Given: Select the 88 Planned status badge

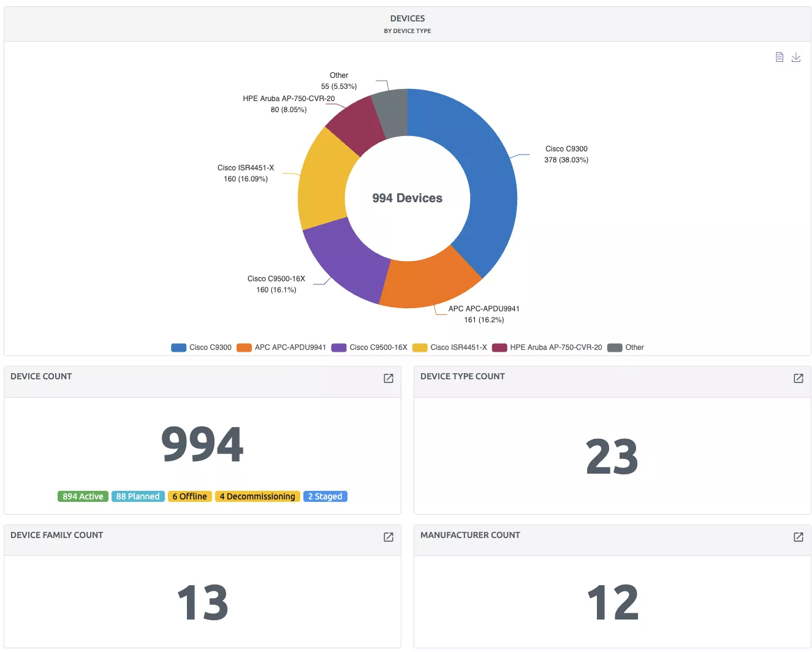Looking at the screenshot, I should [138, 496].
